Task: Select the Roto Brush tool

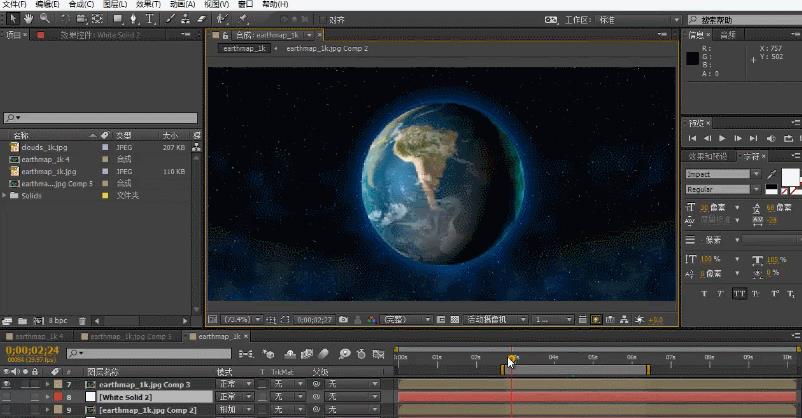Action: point(222,19)
